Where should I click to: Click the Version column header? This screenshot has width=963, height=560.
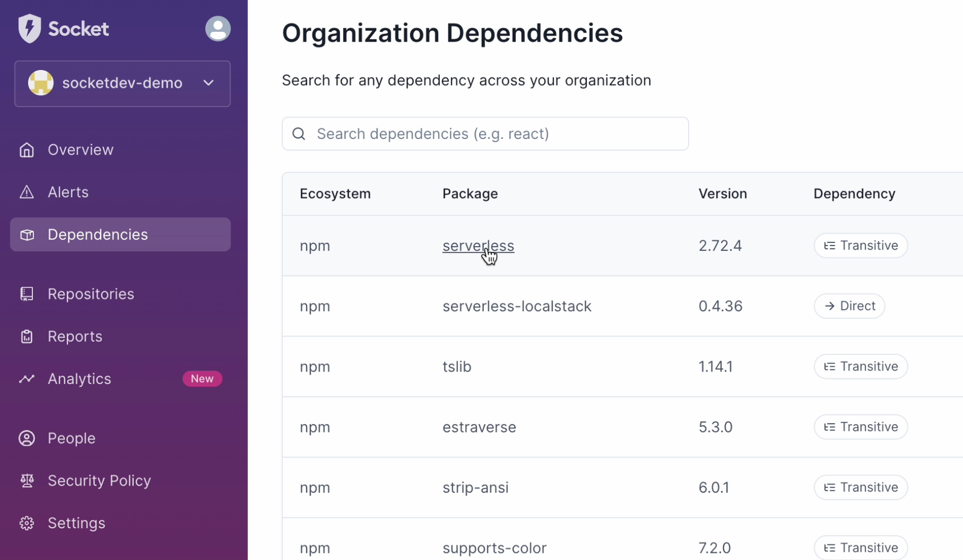[x=722, y=194]
